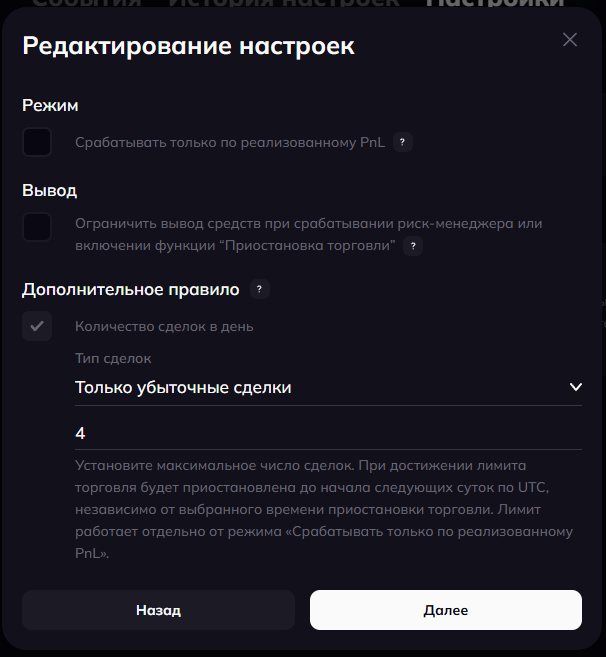Screen dimensions: 606x657
Task: Click the chevron arrow of trade type selector
Action: pos(575,387)
